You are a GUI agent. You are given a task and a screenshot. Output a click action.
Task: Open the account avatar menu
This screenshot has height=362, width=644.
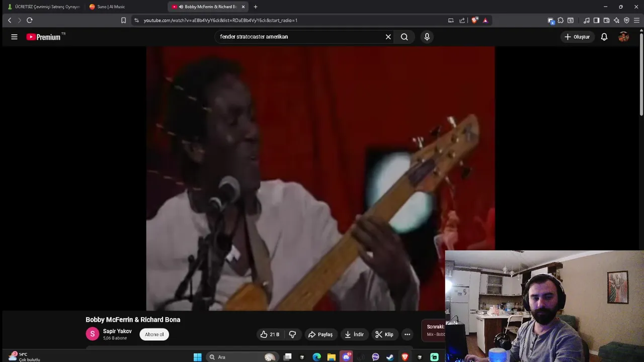[x=623, y=37]
